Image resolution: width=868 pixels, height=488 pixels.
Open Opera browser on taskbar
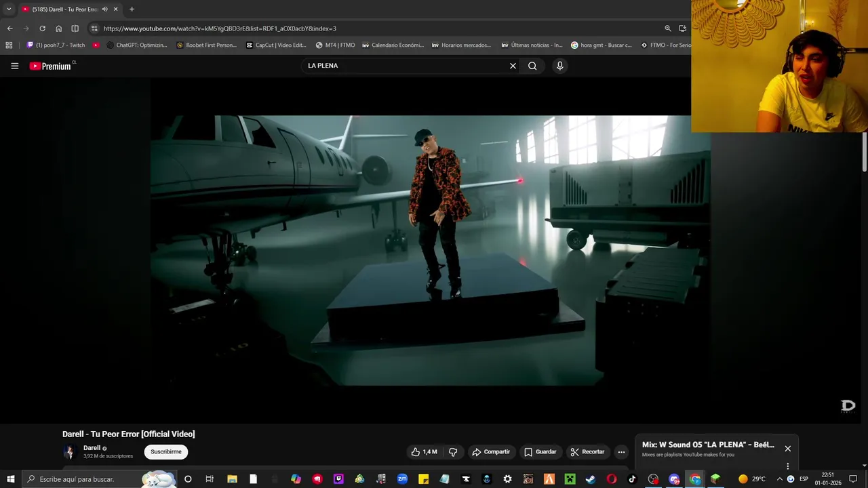click(x=611, y=479)
